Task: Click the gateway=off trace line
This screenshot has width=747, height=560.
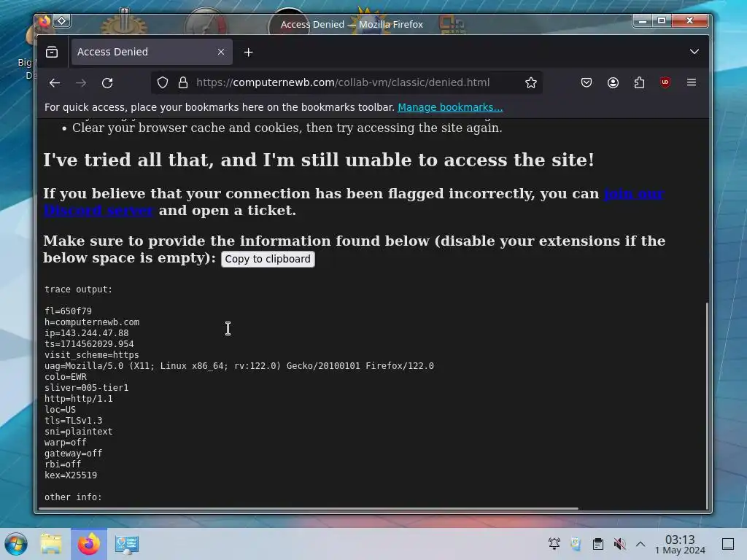Action: (74, 454)
